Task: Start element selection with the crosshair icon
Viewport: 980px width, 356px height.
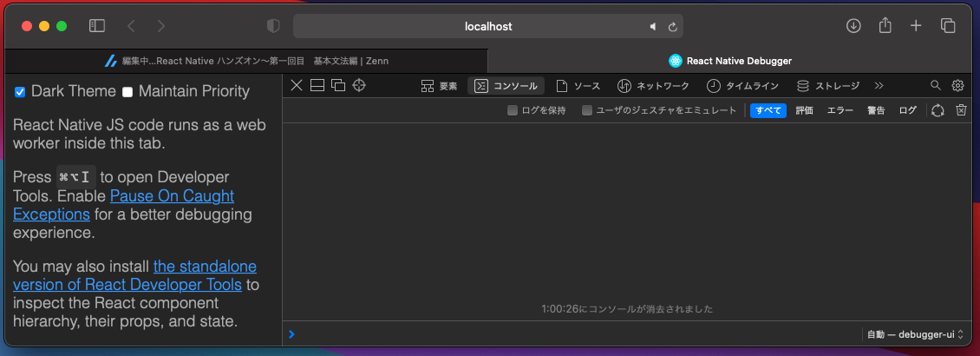Action: click(359, 86)
